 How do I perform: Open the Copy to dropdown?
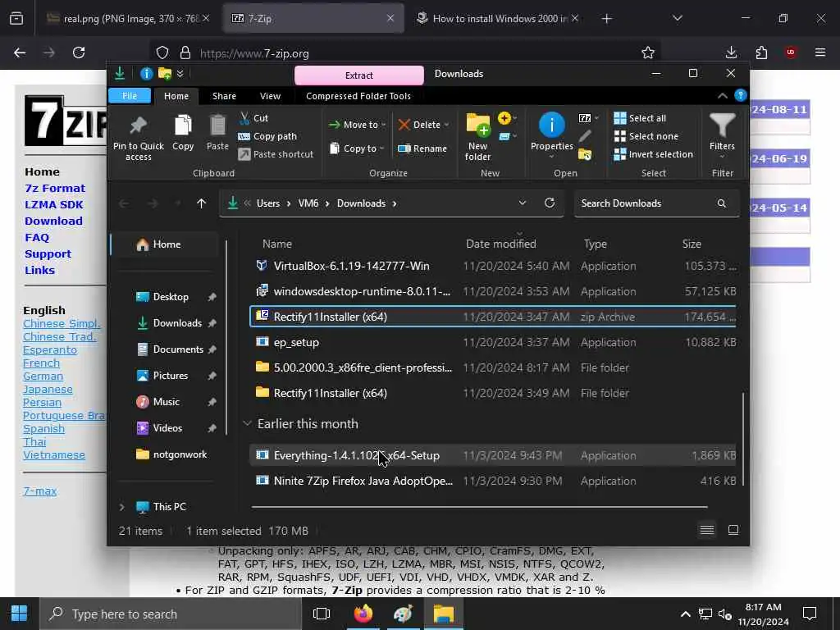357,148
